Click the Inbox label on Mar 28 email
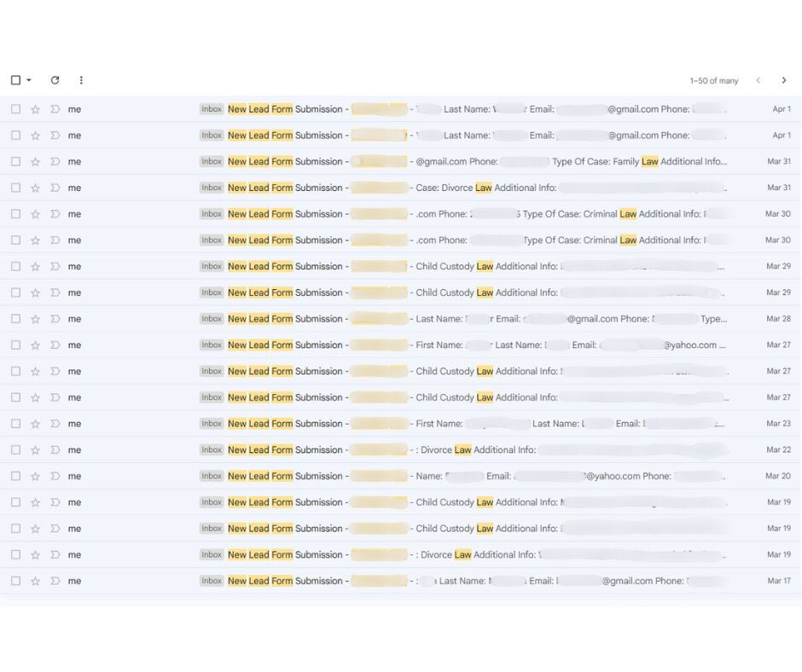This screenshot has height=672, width=802. pyautogui.click(x=212, y=319)
